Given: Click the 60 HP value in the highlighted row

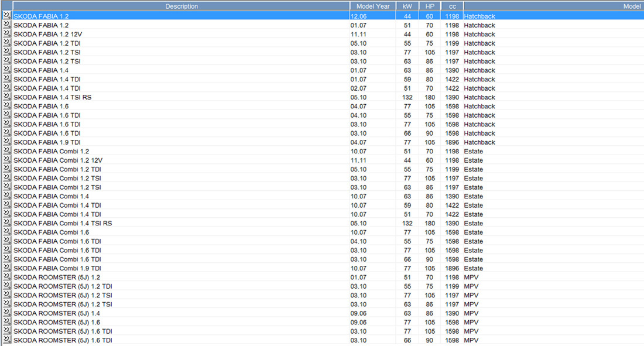Looking at the screenshot, I should tap(429, 16).
